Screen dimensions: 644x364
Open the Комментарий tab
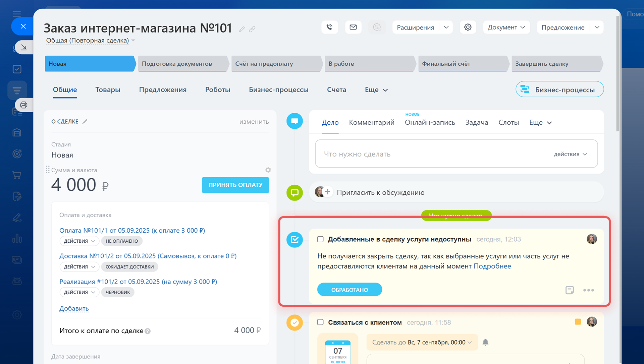[x=371, y=122]
